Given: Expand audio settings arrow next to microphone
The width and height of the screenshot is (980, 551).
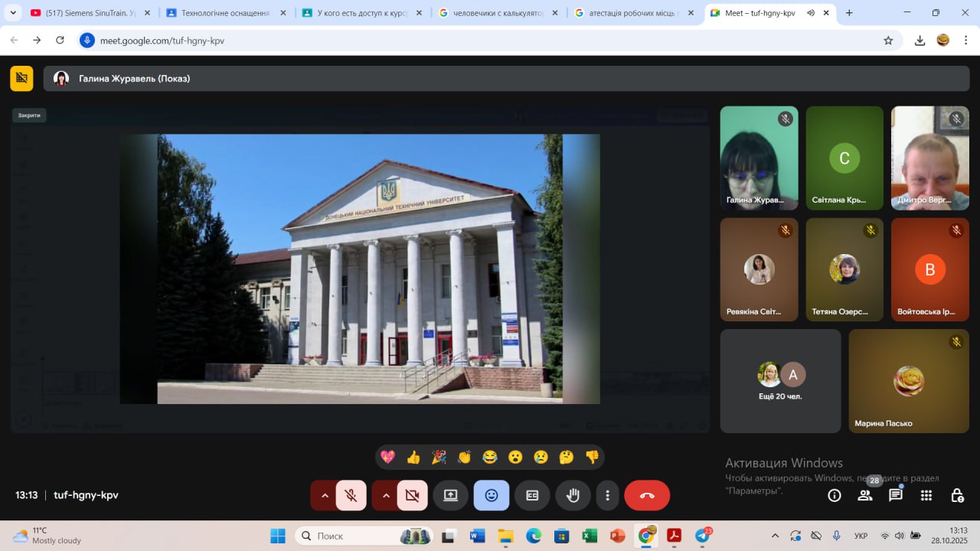Looking at the screenshot, I should (325, 495).
